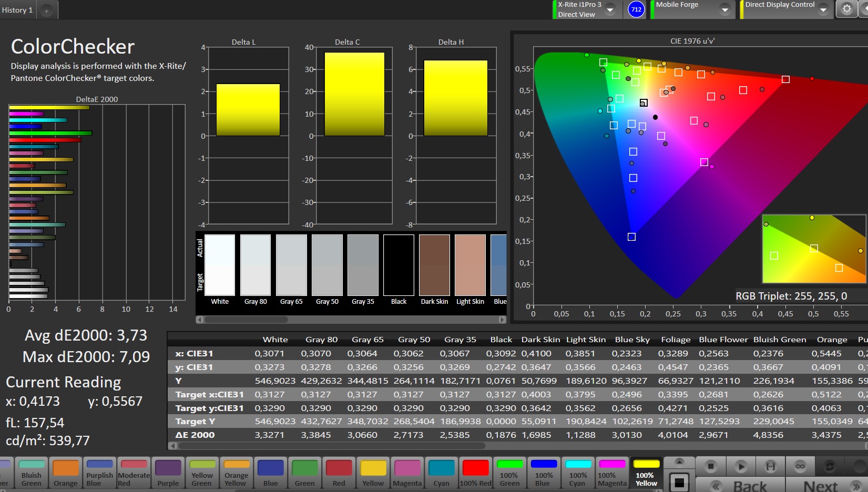Select the Orange color swatch button
Screen dimensions: 868x492
point(66,473)
